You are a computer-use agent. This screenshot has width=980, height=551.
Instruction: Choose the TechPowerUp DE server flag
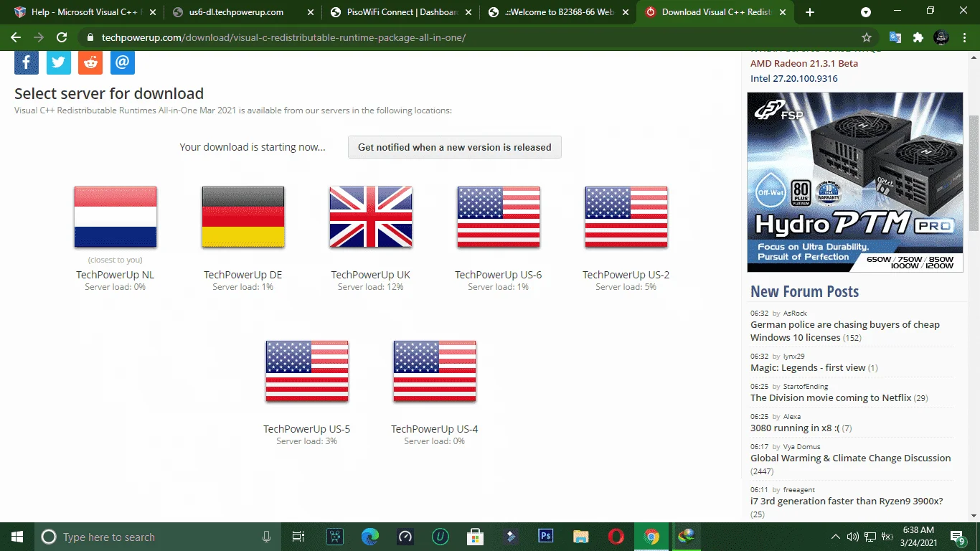coord(243,217)
